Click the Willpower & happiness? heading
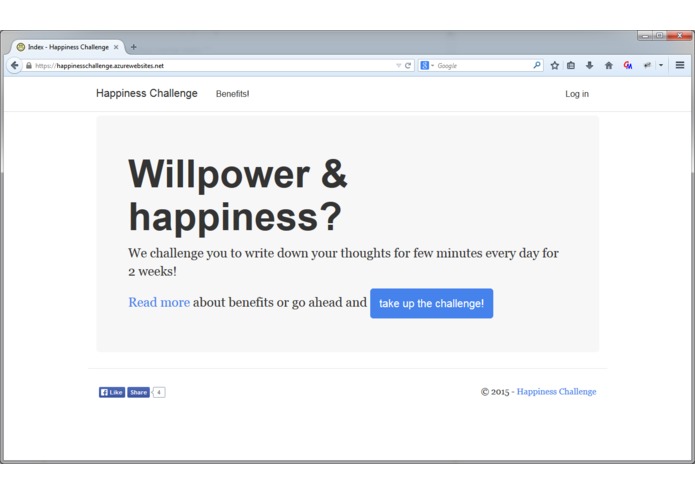The image size is (695, 494). click(238, 195)
